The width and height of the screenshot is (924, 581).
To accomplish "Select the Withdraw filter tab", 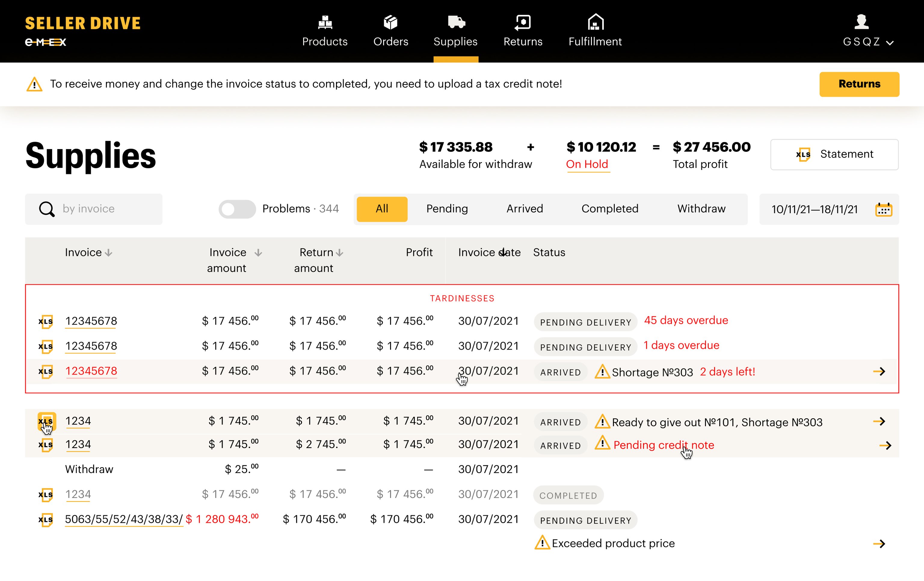I will (701, 209).
